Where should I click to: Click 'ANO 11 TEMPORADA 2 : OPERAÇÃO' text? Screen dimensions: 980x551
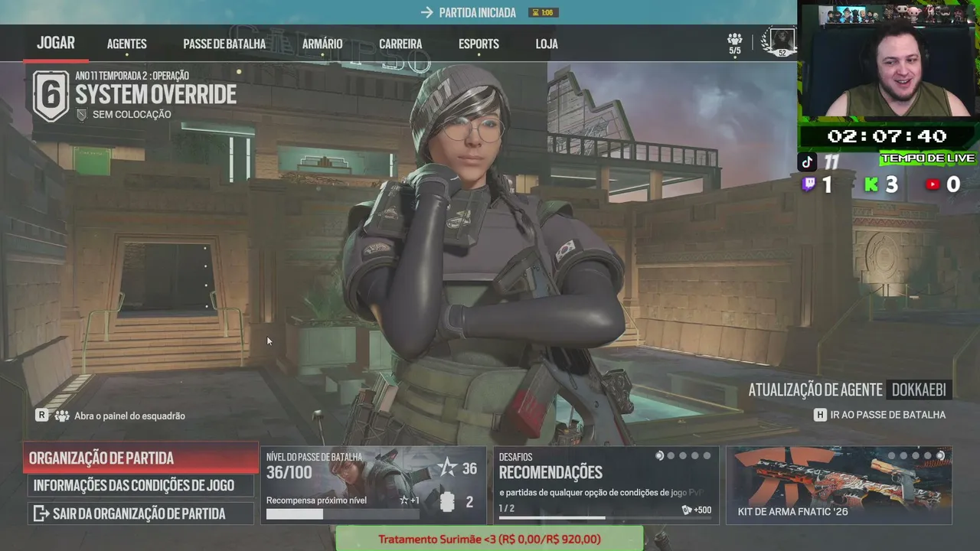tap(132, 76)
